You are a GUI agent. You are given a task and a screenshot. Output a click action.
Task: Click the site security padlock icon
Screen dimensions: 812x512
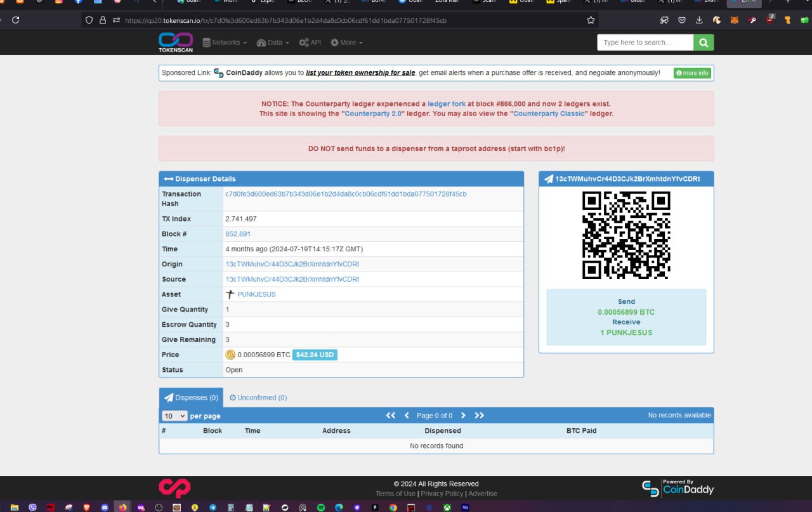coord(103,20)
